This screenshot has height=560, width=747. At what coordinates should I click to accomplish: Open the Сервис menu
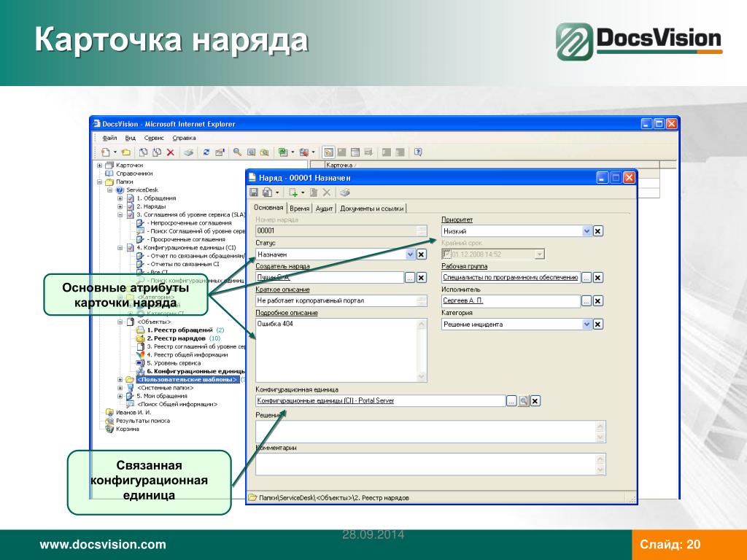[x=154, y=138]
